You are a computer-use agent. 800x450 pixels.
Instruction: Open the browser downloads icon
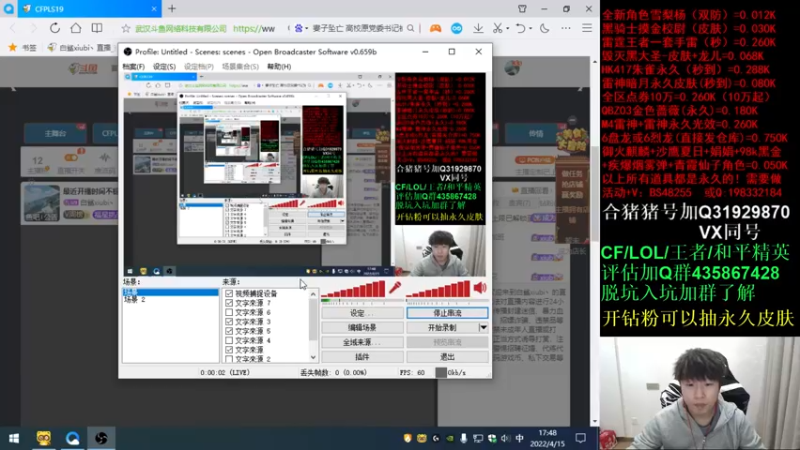pyautogui.click(x=478, y=29)
